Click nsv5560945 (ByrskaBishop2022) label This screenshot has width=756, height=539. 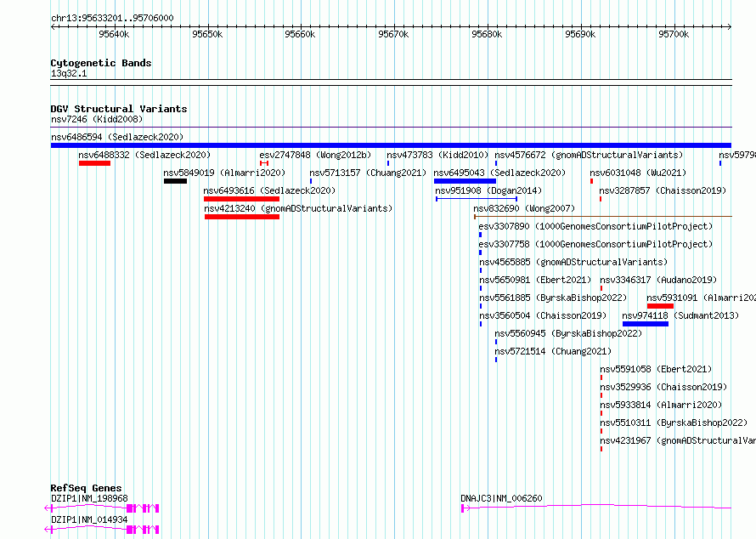click(x=568, y=333)
